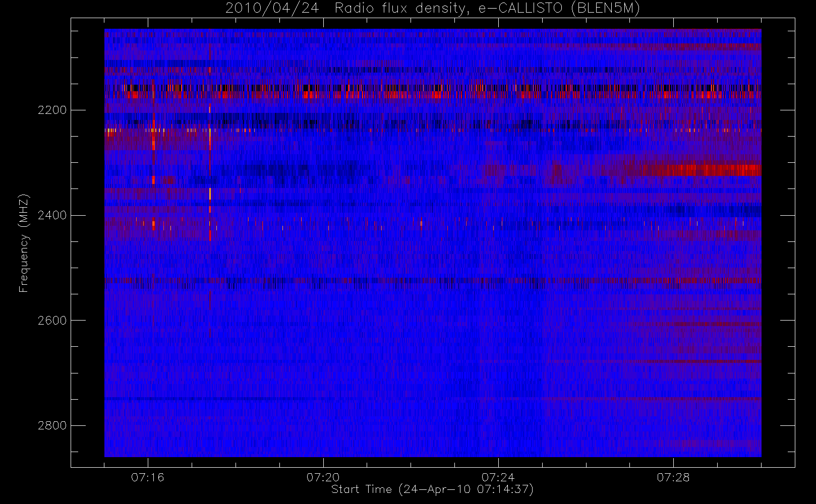The width and height of the screenshot is (816, 504).
Task: Click the 2600 frequency tick label
Action: click(52, 321)
